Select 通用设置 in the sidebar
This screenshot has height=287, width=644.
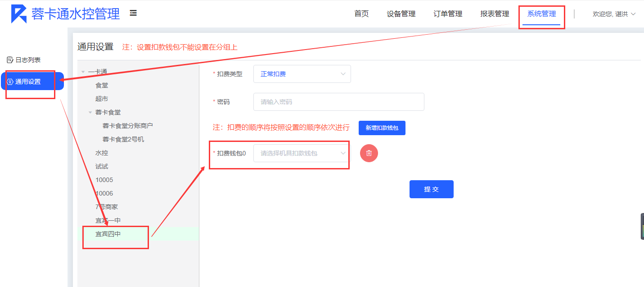click(x=28, y=82)
